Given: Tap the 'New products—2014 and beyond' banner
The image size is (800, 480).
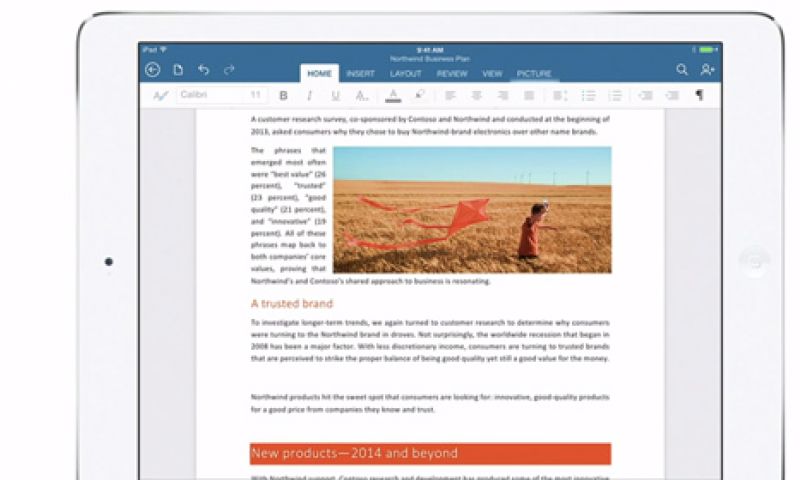Looking at the screenshot, I should 430,453.
